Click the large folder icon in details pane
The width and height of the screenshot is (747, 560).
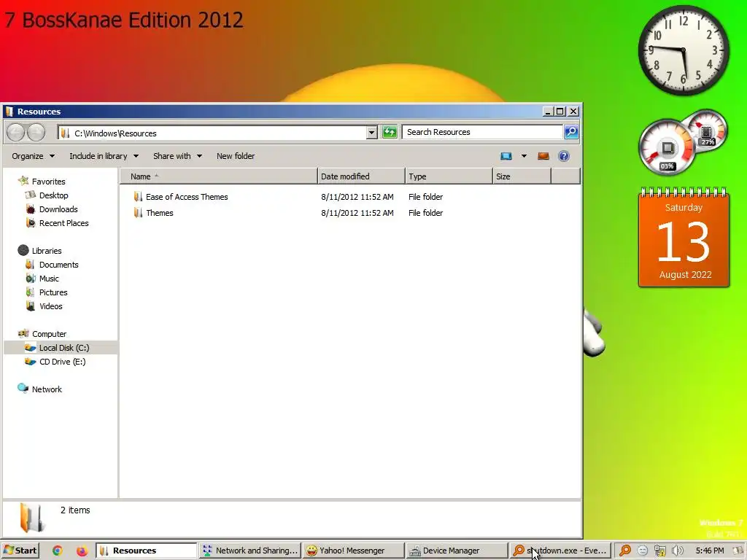tap(32, 517)
